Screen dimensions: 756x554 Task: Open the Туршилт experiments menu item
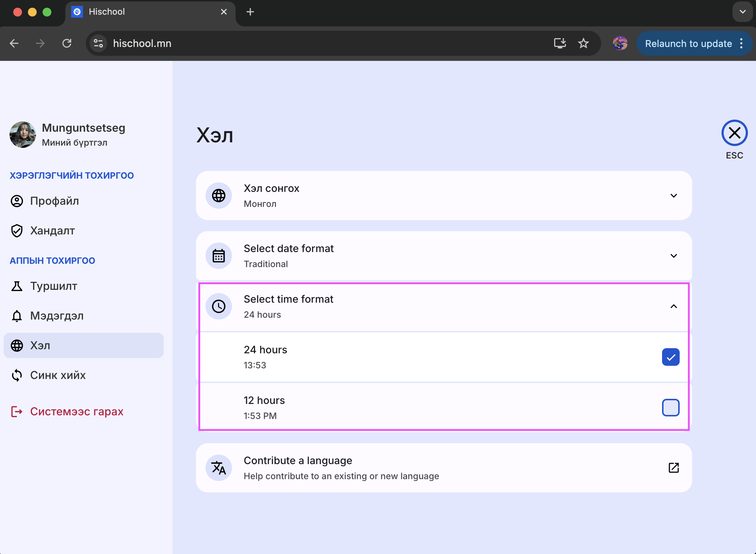[54, 286]
